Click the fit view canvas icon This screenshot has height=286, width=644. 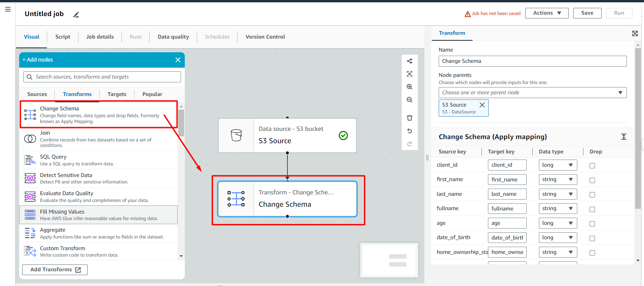click(409, 74)
